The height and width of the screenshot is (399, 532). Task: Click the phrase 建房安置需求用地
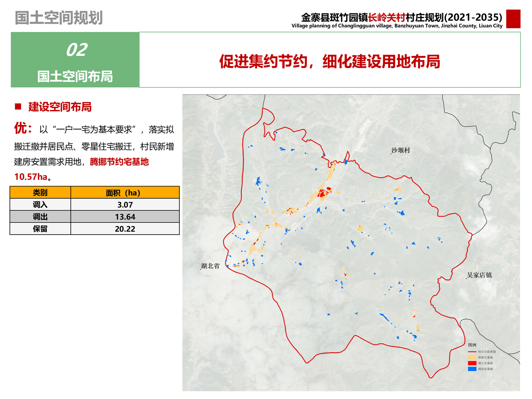pyautogui.click(x=48, y=162)
